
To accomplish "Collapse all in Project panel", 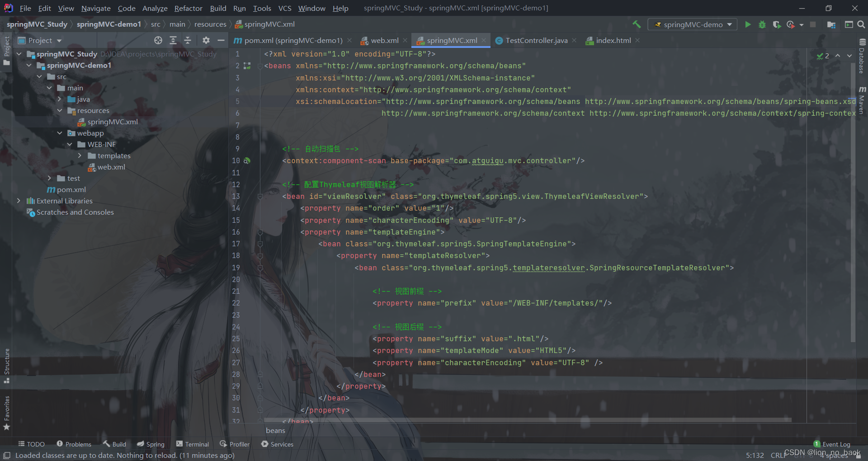I will coord(188,40).
